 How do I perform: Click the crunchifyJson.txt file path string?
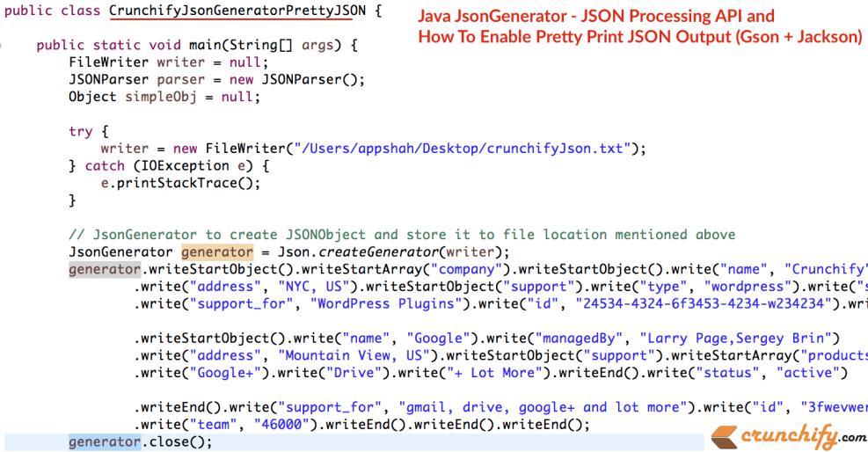461,148
